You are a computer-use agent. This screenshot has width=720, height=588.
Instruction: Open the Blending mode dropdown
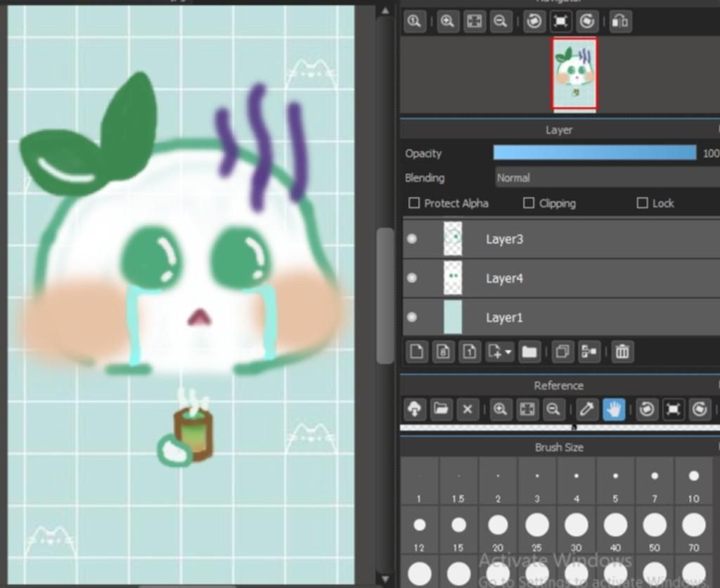(607, 178)
